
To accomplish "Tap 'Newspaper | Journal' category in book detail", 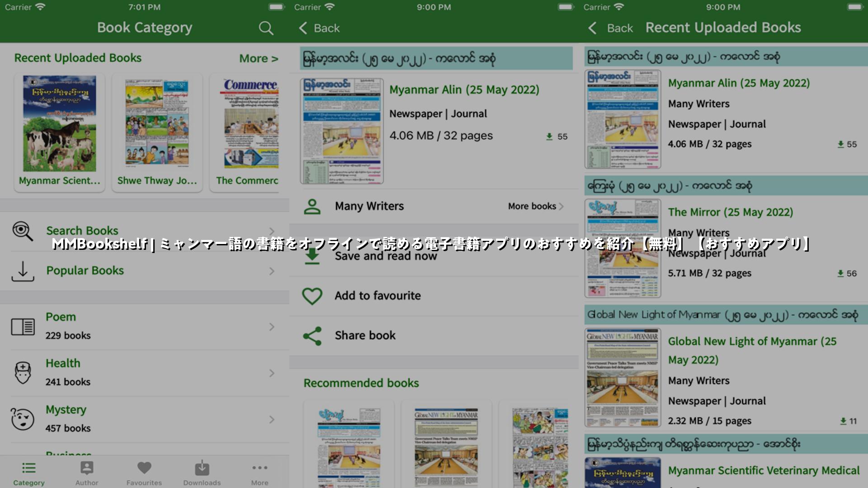I will (438, 114).
